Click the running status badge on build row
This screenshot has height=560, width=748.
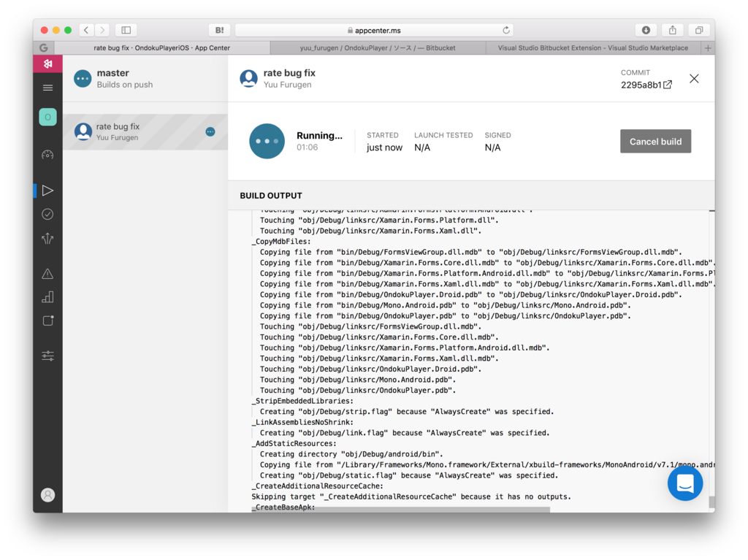pos(210,131)
